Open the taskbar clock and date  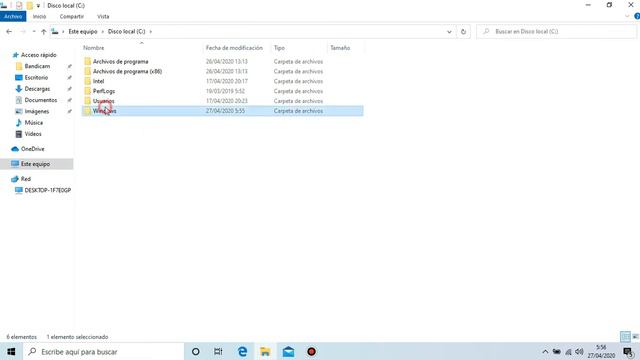(601, 351)
